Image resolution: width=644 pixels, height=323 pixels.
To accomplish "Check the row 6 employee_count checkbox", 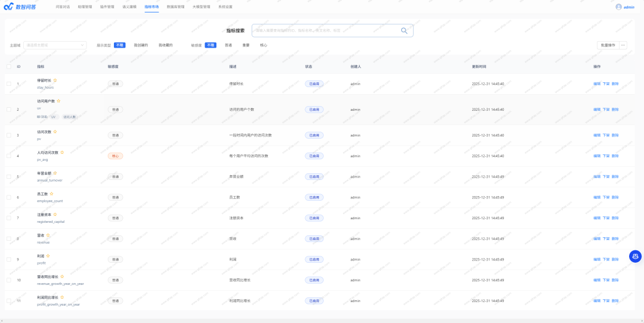I will click(x=9, y=197).
